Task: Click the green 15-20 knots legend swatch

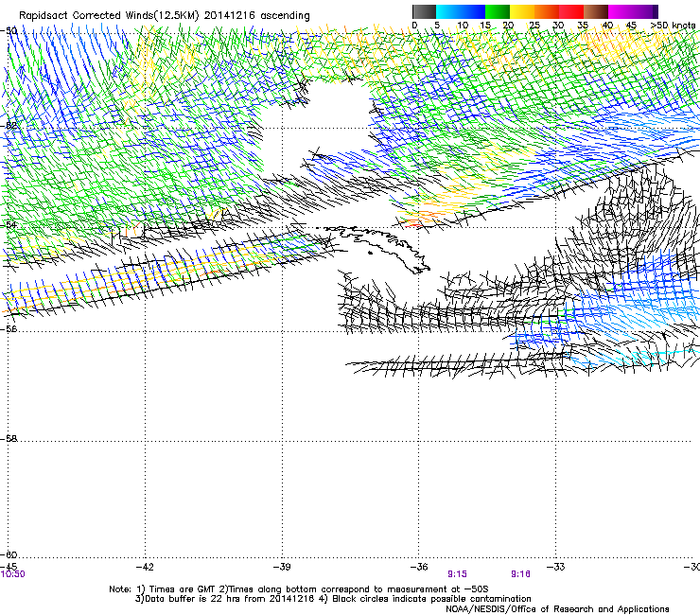Action: point(498,11)
